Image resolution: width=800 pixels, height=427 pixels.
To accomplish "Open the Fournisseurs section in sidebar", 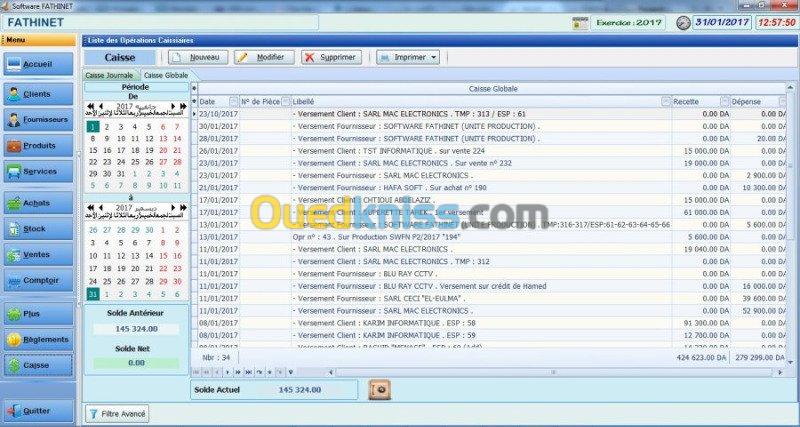I will tap(39, 119).
